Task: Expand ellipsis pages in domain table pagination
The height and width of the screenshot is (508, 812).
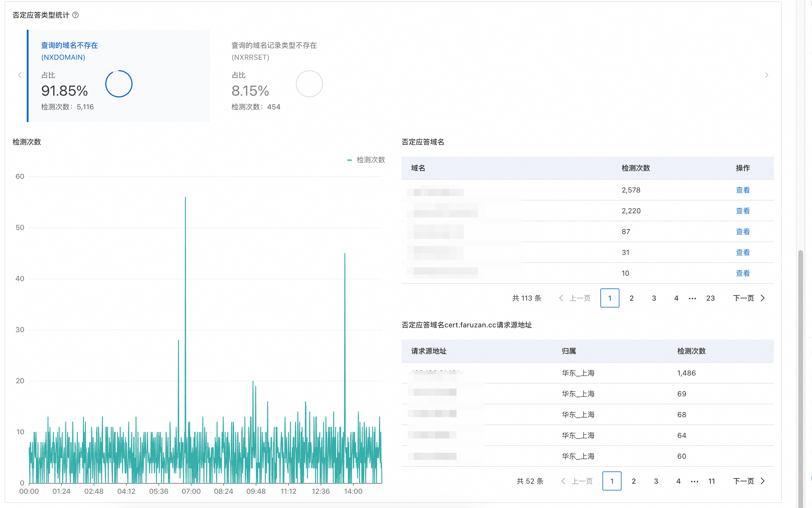Action: point(692,298)
